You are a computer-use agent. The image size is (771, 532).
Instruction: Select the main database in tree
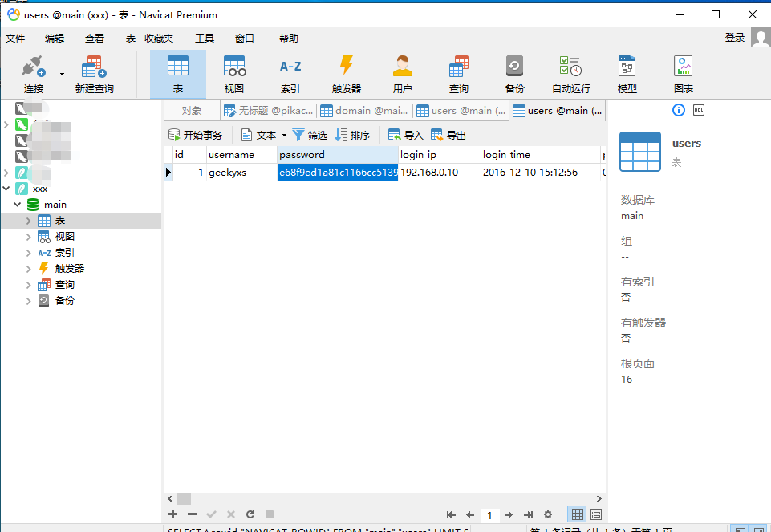pos(55,205)
